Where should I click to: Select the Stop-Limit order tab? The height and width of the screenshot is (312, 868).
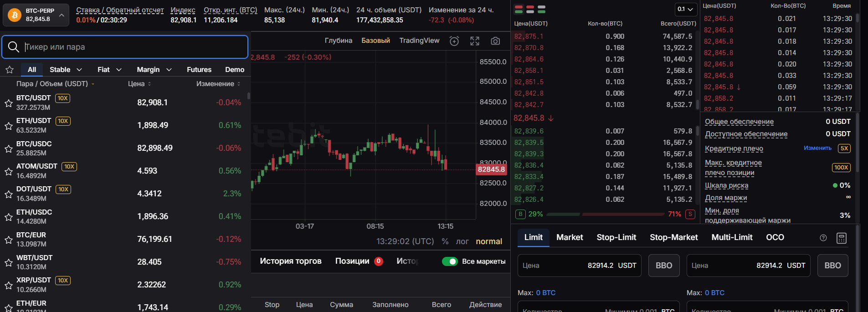point(616,237)
